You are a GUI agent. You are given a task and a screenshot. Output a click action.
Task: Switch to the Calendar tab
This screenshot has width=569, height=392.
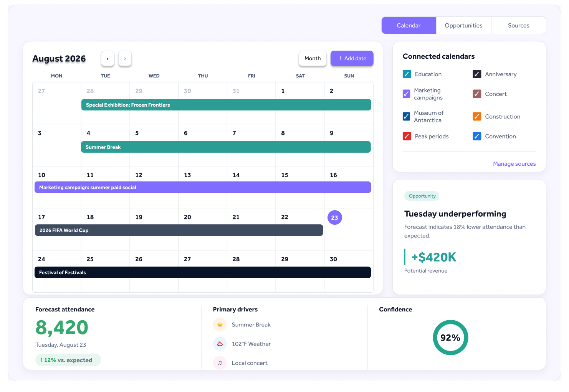click(409, 25)
